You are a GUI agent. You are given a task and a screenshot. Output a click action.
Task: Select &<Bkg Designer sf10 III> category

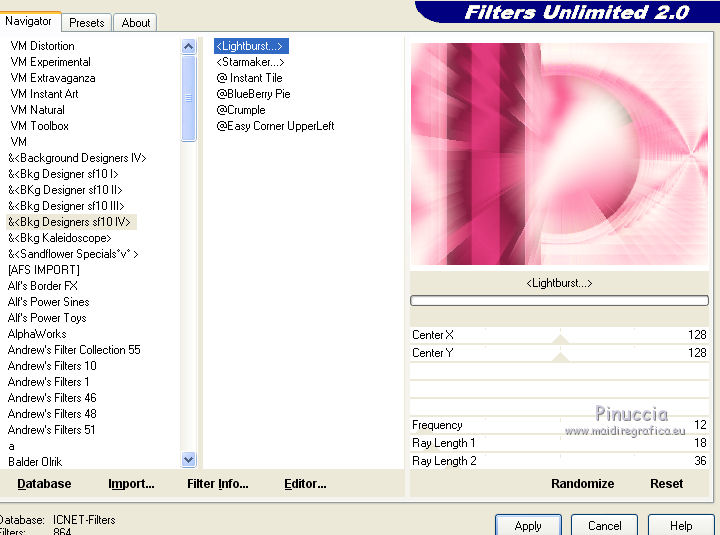click(x=66, y=206)
